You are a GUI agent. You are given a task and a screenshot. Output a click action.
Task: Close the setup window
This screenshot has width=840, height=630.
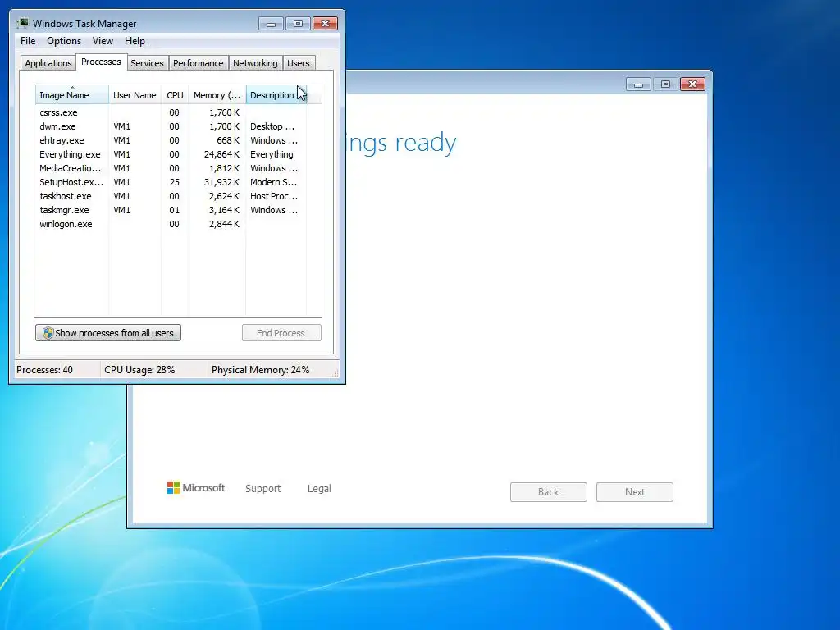(692, 84)
